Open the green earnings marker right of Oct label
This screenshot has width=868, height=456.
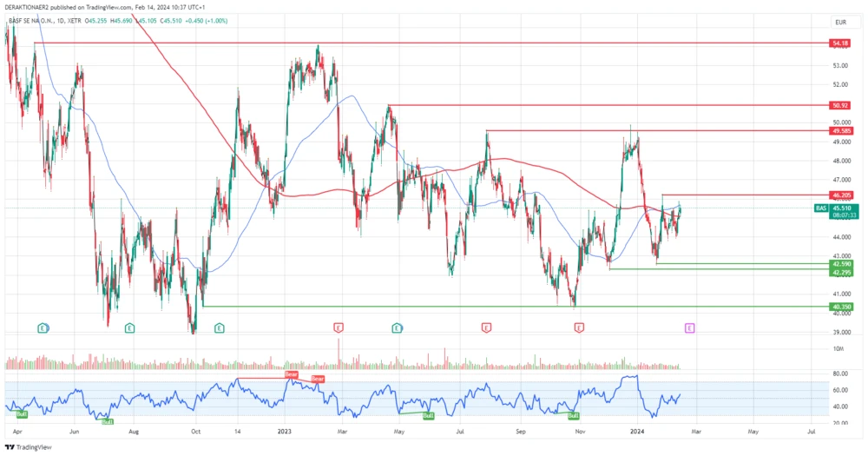[x=220, y=328]
